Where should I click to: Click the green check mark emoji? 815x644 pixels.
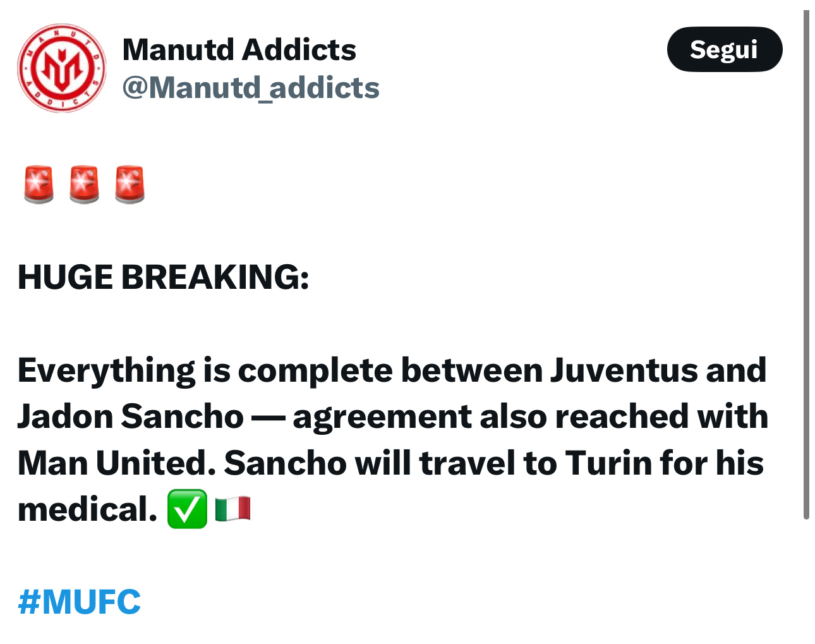[x=187, y=509]
